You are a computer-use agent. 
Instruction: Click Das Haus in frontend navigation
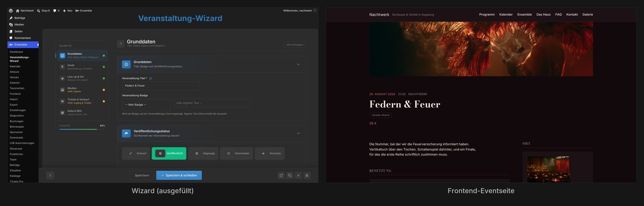[543, 15]
